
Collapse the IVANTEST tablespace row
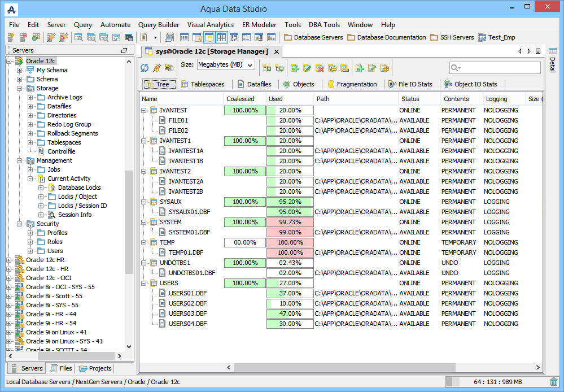(x=145, y=110)
